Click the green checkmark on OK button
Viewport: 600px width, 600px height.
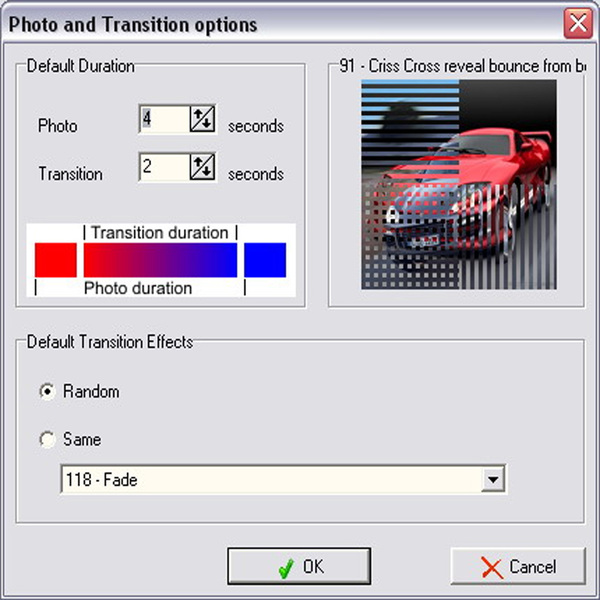point(287,568)
